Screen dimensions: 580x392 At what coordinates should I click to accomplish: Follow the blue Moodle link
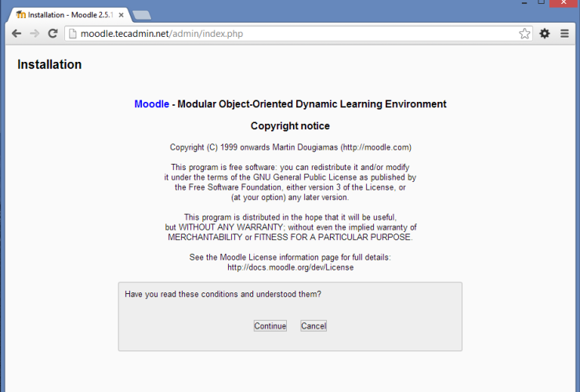tap(151, 104)
